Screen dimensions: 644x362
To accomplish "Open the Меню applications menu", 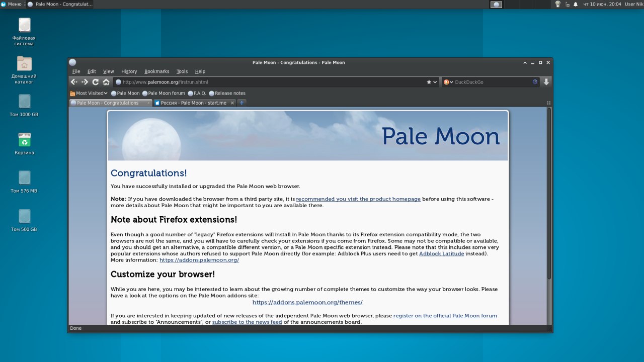I will (11, 4).
